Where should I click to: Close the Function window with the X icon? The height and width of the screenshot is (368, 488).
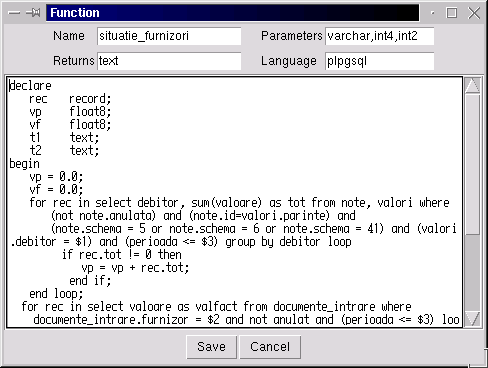pos(474,13)
